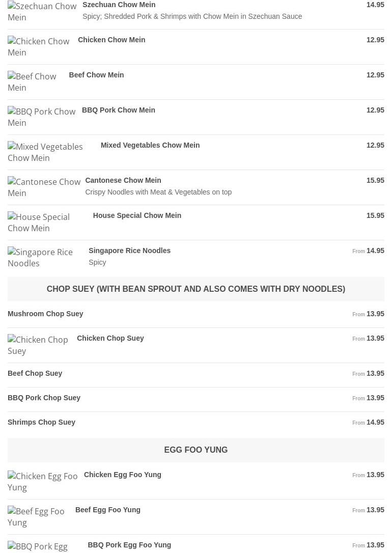
Task: Choose the Shrimps Chop Suey item
Action: point(41,422)
